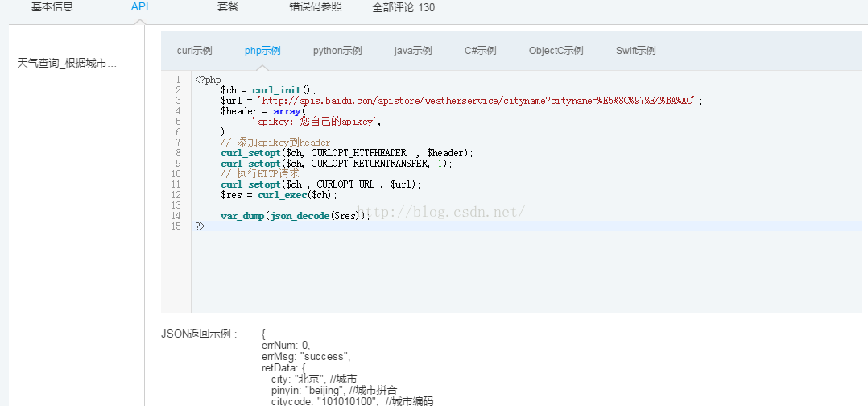Switch to the 套餐 tab
Viewport: 868px width, 406px height.
tap(228, 7)
